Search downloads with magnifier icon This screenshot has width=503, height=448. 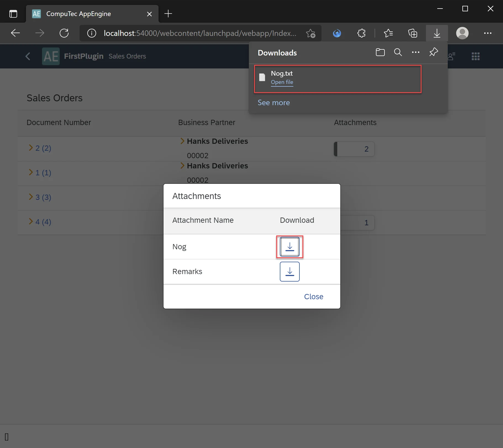pos(398,52)
